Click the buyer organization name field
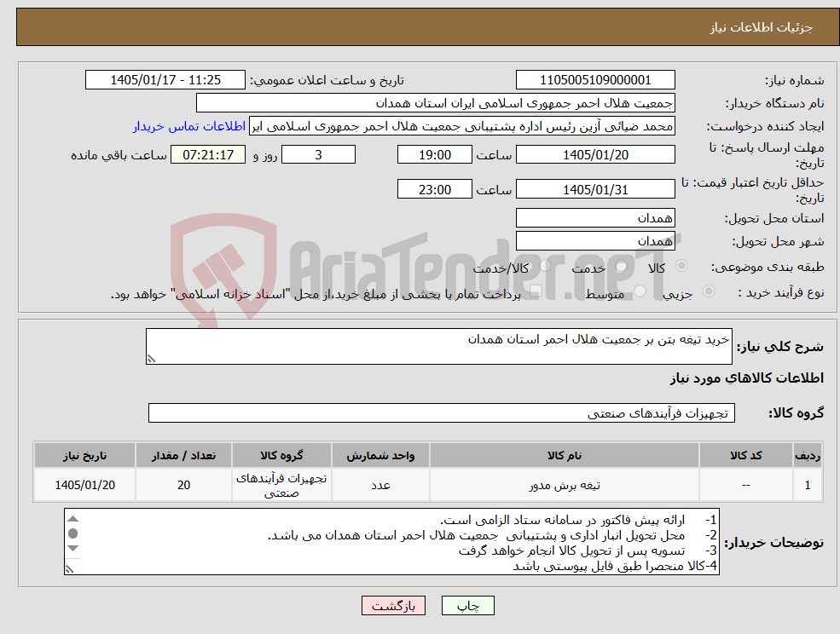 tap(436, 103)
